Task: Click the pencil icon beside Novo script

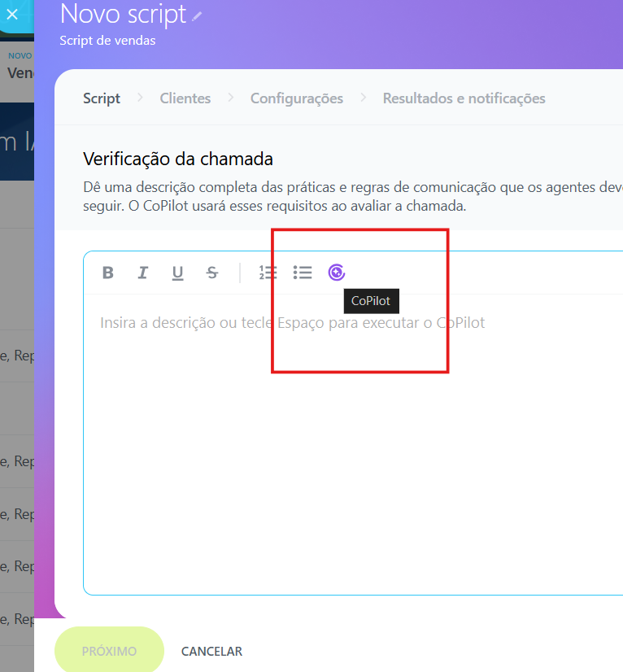Action: [x=198, y=15]
